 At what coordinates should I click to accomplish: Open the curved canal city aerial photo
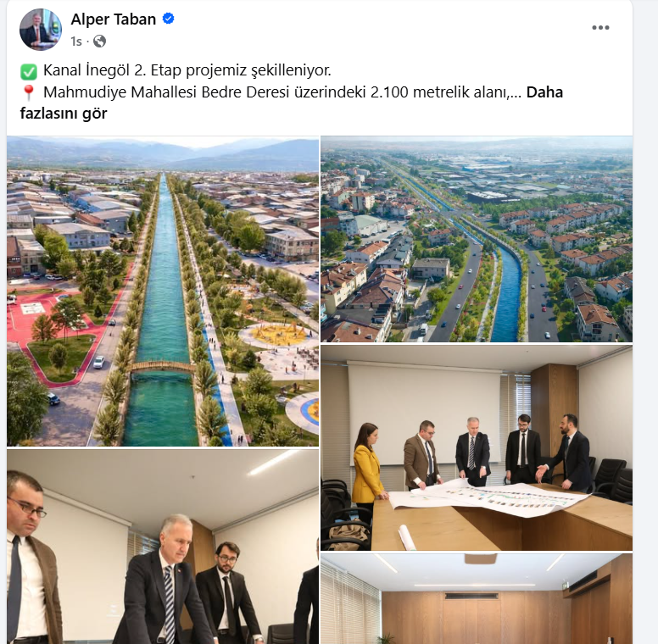tap(477, 239)
